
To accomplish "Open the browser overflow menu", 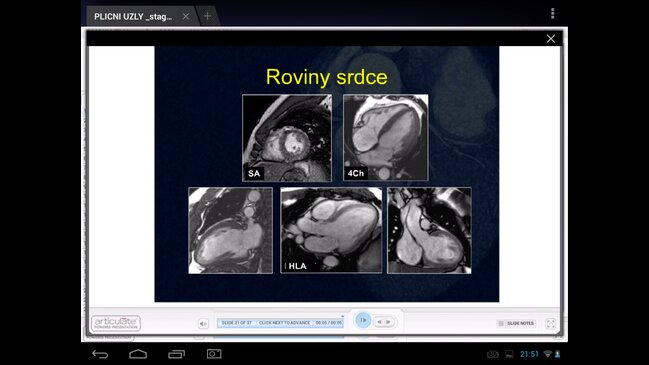I will point(553,14).
